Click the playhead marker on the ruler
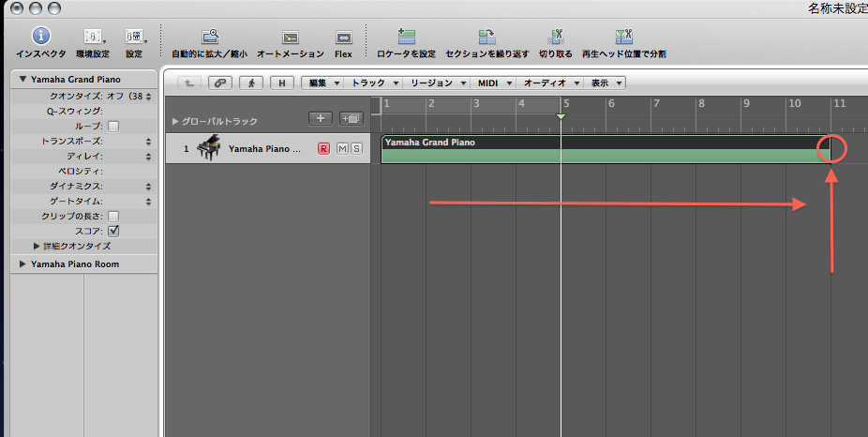Viewport: 868px width, 437px height. 561,116
